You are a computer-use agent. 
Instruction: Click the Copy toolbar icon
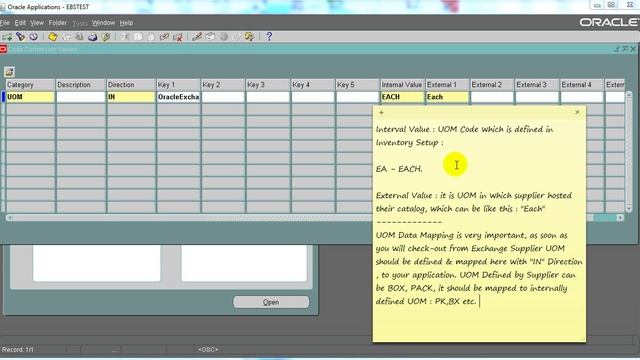pos(138,37)
